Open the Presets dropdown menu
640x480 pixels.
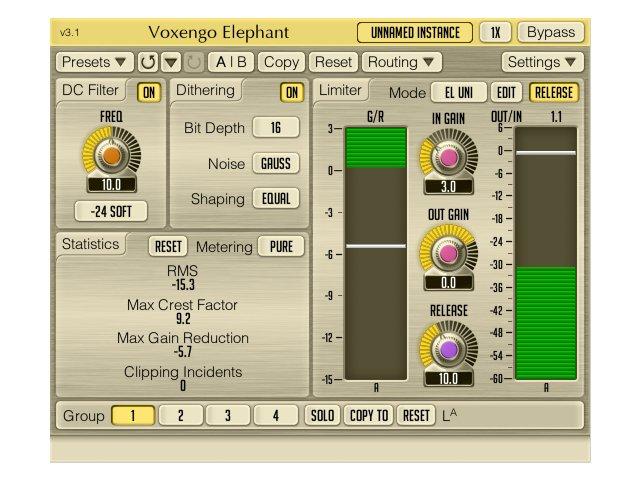tap(94, 62)
